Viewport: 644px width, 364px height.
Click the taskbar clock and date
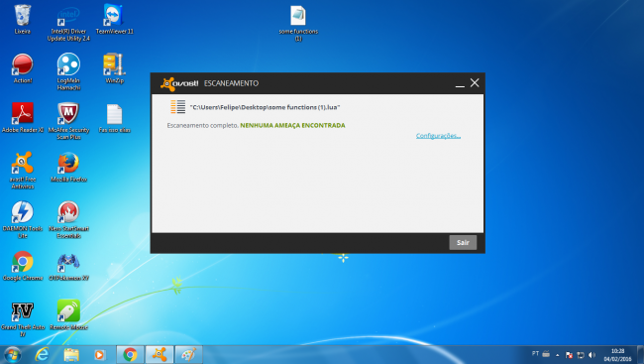tap(617, 355)
